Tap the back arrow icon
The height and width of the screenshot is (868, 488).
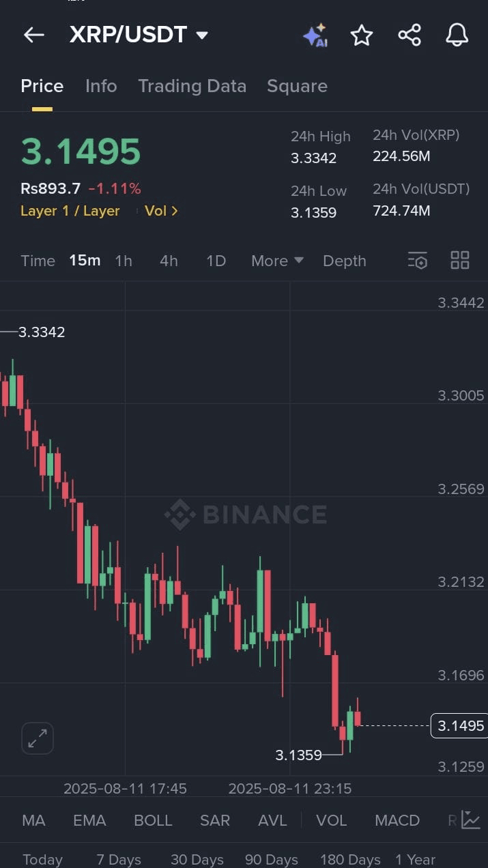[33, 35]
